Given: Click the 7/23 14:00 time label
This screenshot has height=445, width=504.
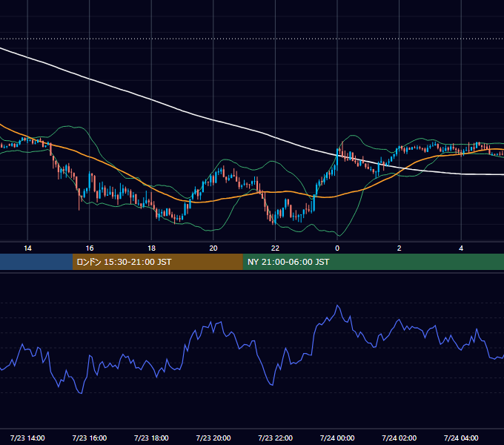Looking at the screenshot, I should 27,438.
